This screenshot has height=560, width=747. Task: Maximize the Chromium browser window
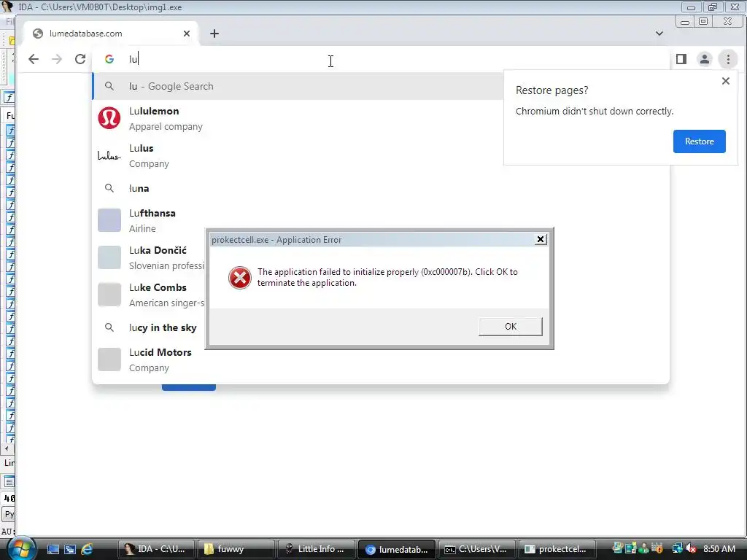703,21
